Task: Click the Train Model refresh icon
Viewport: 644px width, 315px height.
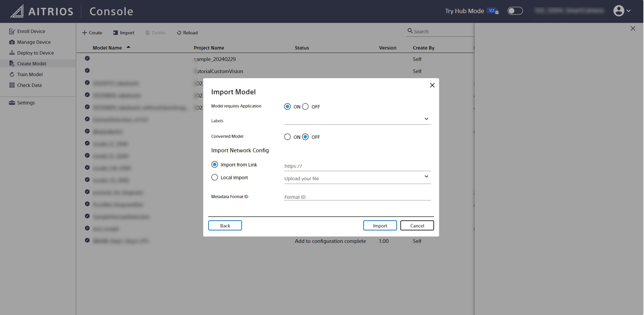Action: click(x=12, y=74)
